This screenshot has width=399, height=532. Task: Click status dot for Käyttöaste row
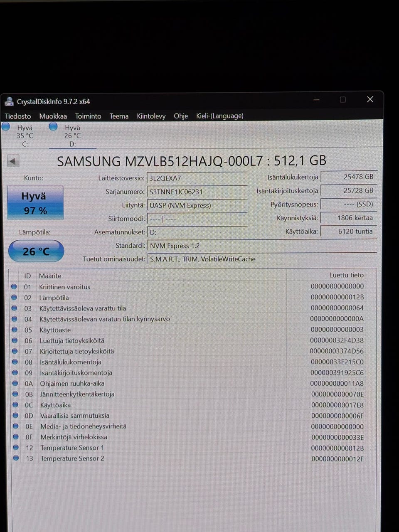click(15, 330)
